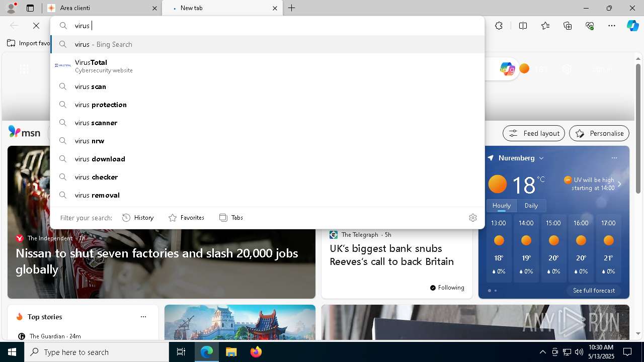This screenshot has width=644, height=362.
Task: Open Task View from the taskbar
Action: pos(181,352)
